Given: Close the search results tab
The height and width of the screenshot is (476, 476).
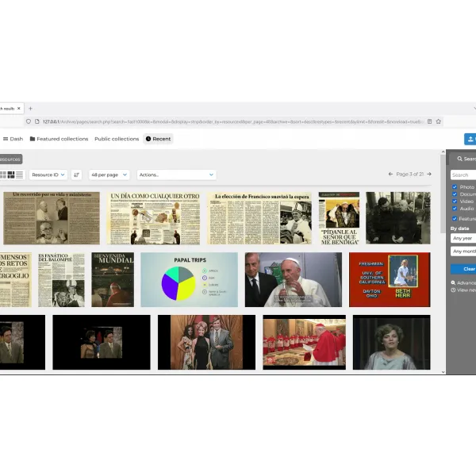Looking at the screenshot, I should (x=19, y=109).
